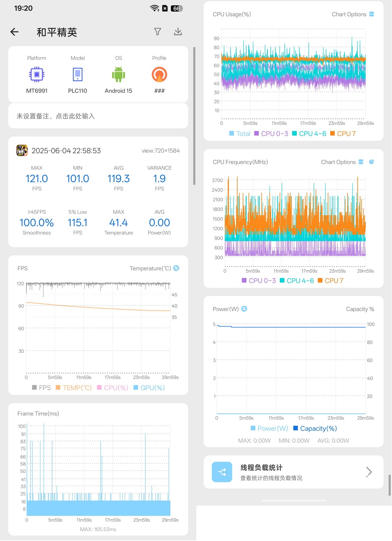Toggle Power(W) series in power legend
The height and width of the screenshot is (541, 392).
pyautogui.click(x=269, y=428)
